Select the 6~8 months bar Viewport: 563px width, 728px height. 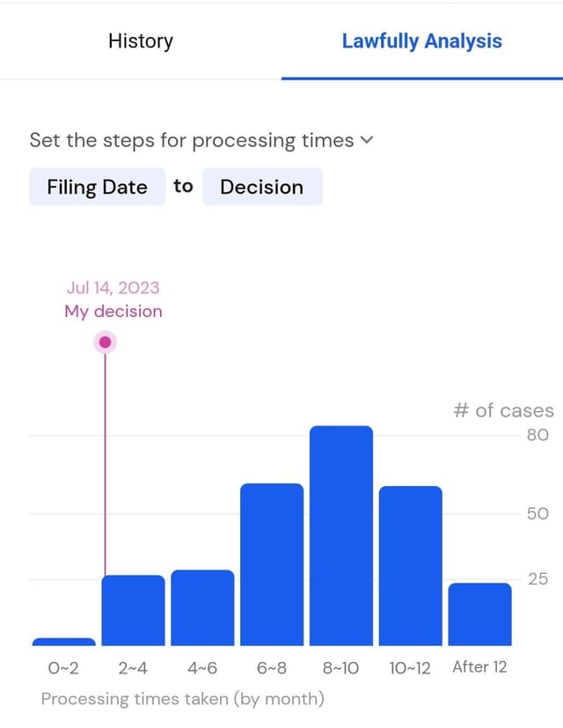(x=272, y=564)
